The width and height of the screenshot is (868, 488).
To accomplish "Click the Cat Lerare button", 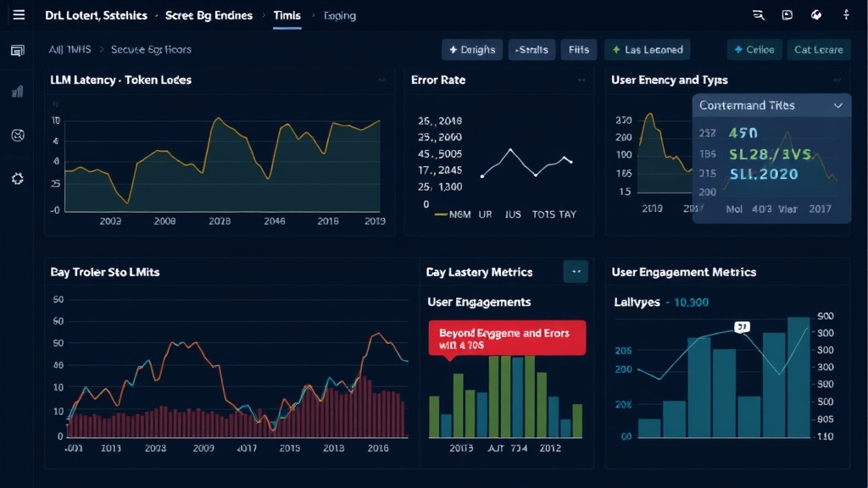I will (818, 50).
